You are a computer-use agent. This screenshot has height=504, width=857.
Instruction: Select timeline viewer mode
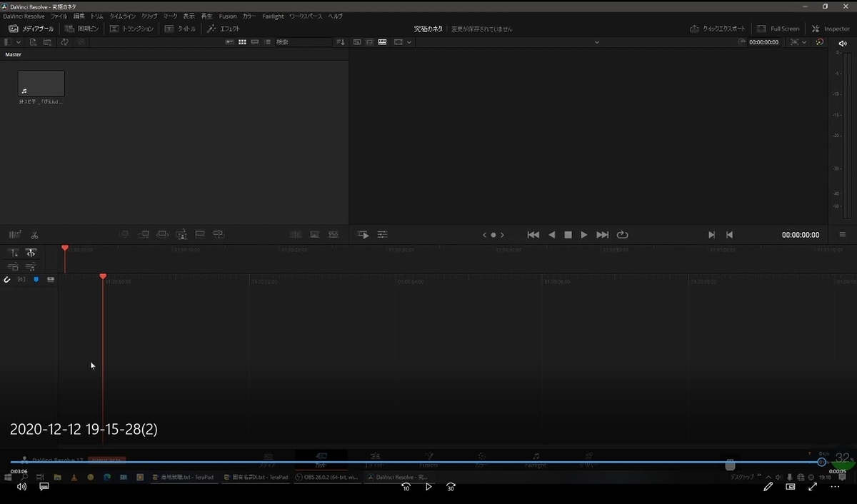(x=382, y=42)
